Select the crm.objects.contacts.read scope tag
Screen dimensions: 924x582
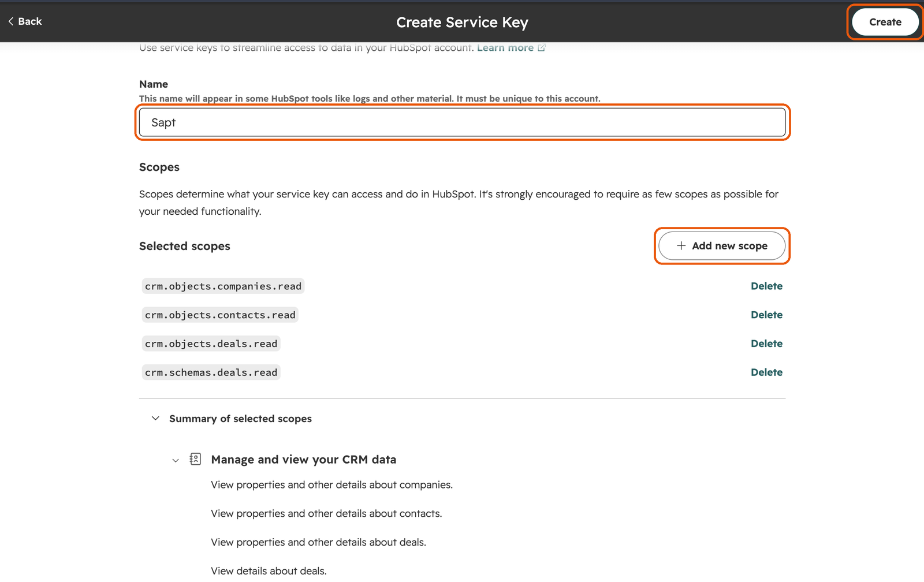click(220, 315)
